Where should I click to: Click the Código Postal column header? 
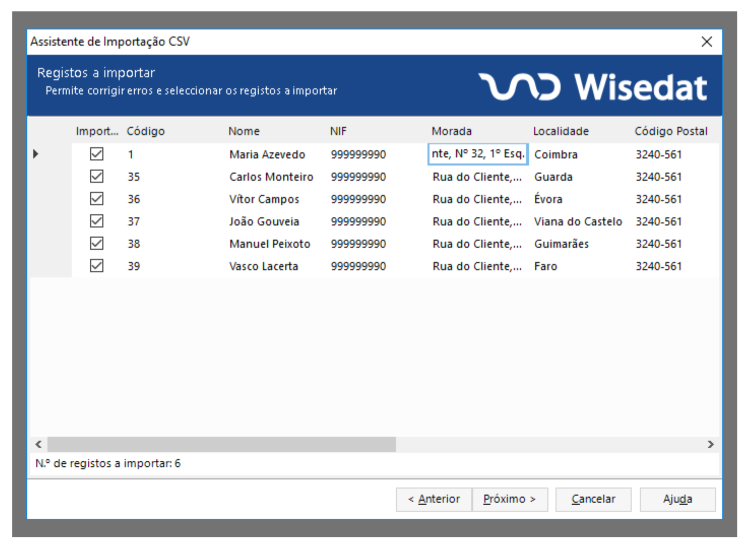point(671,131)
